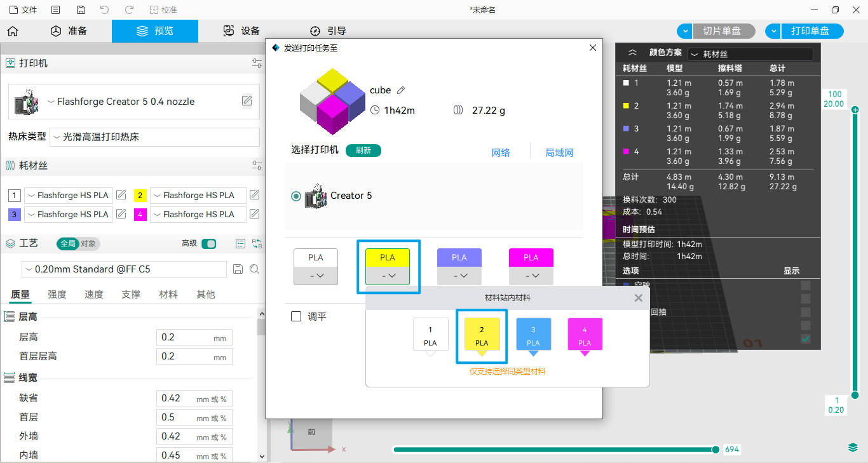868x463 pixels.
Task: Click the 刷新 refresh button
Action: [x=363, y=151]
